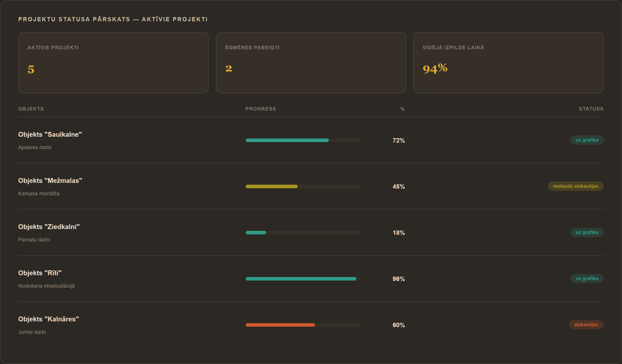622x364 pixels.
Task: Sort by the Statuss column header
Action: tap(591, 109)
